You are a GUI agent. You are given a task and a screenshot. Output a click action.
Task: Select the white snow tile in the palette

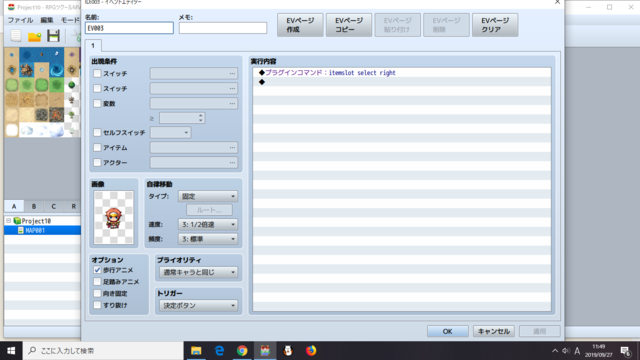(x=12, y=130)
